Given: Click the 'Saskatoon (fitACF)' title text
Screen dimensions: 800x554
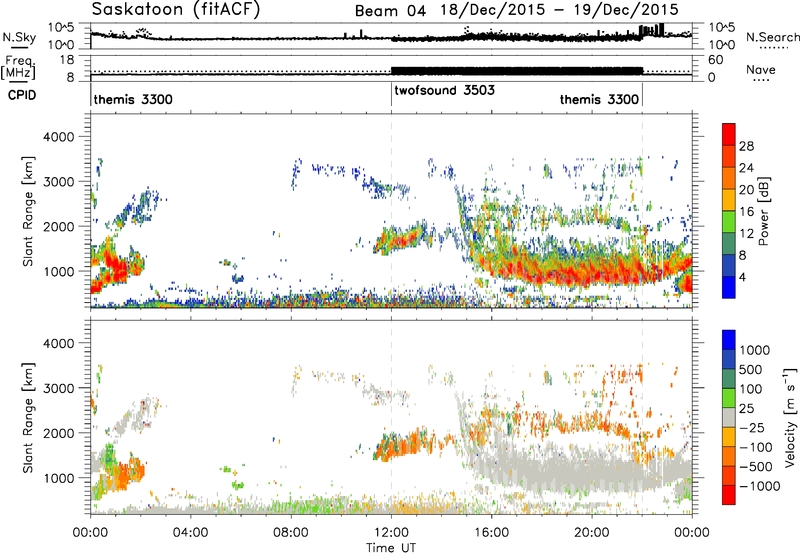Looking at the screenshot, I should click(176, 9).
